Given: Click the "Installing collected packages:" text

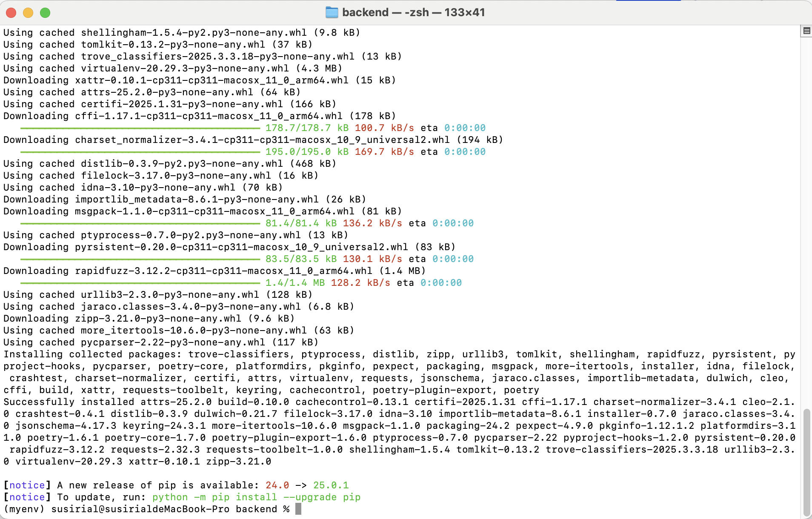Looking at the screenshot, I should click(93, 354).
